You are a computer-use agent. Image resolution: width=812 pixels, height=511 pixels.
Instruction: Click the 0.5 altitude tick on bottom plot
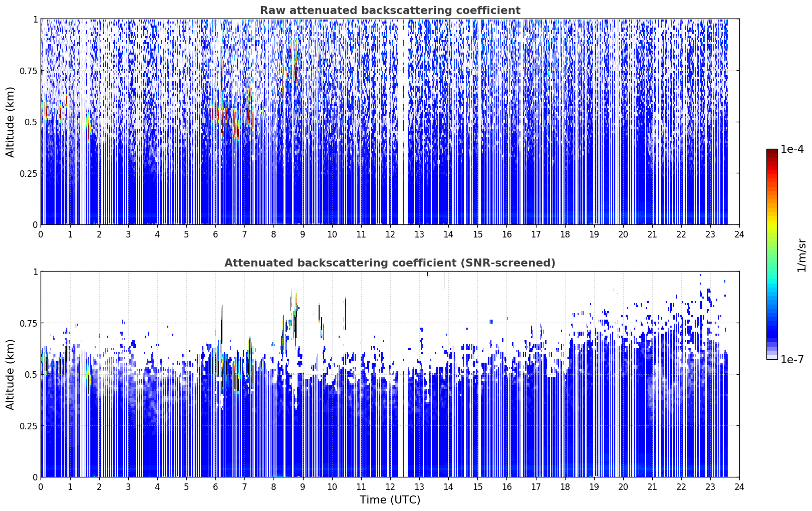pos(31,374)
